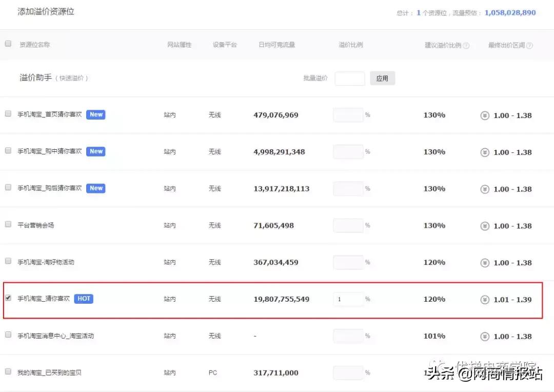The image size is (554, 392).
Task: Click premium input for 首页猜你喜欢 row
Action: (x=348, y=115)
